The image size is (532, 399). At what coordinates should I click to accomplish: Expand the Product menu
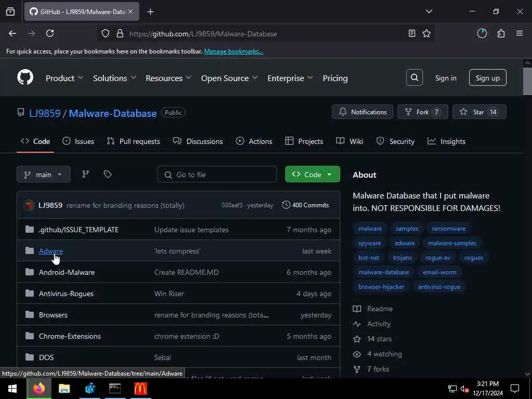coord(64,78)
